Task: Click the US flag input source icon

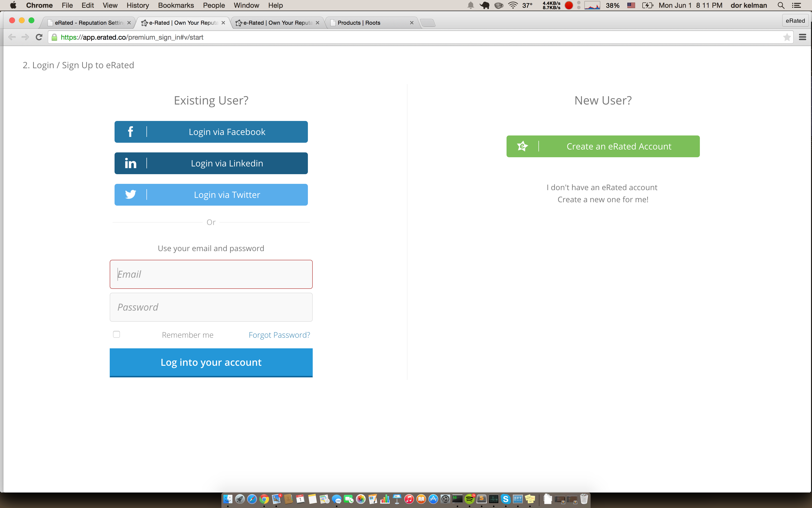Action: pos(631,5)
